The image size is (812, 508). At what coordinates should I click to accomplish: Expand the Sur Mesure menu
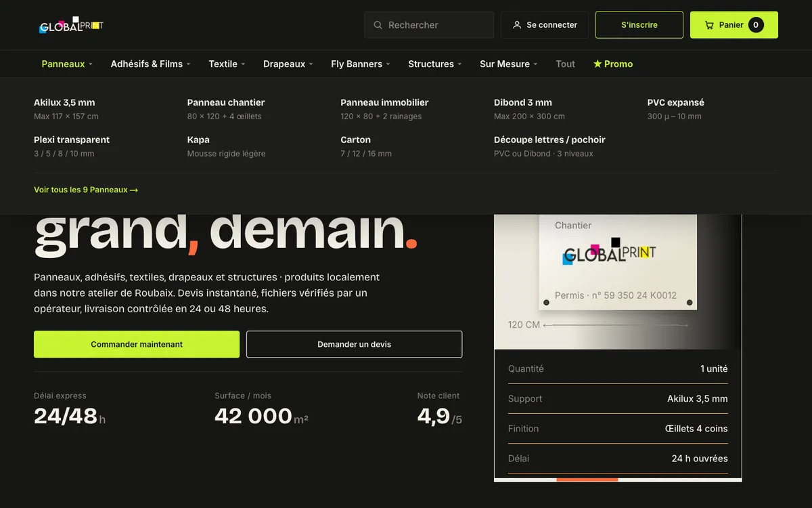click(x=509, y=64)
